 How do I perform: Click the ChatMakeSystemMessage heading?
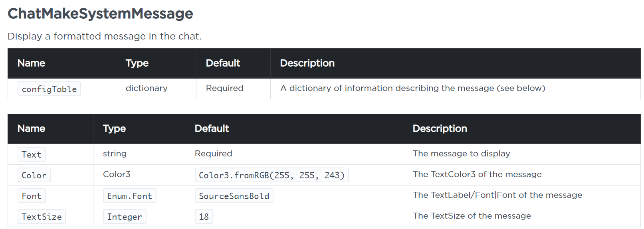(x=100, y=14)
